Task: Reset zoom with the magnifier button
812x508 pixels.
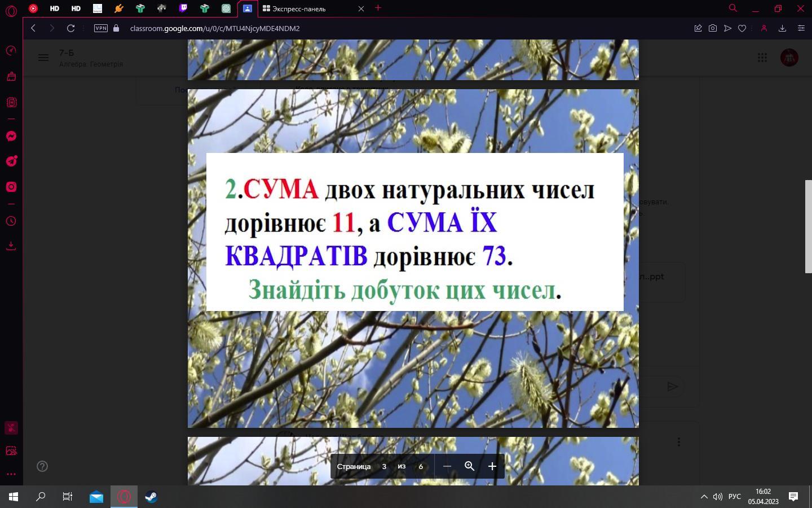Action: click(469, 466)
